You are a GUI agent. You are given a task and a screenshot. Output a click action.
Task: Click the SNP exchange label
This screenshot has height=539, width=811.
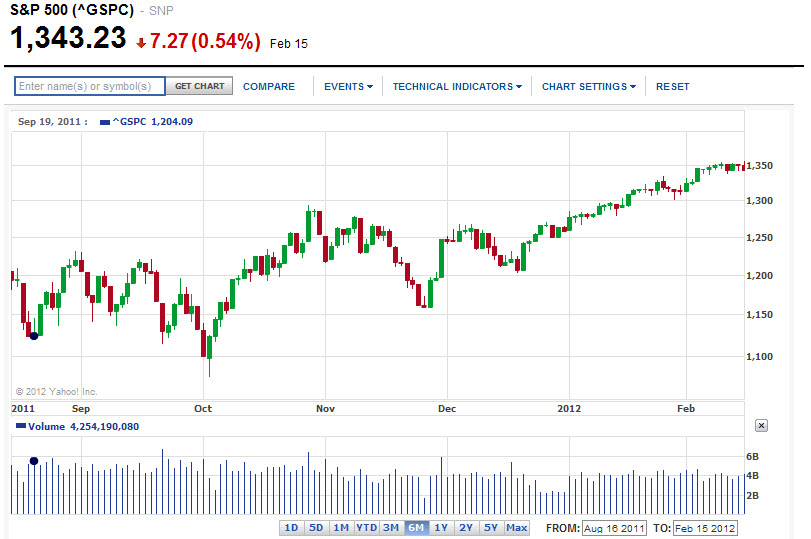161,10
